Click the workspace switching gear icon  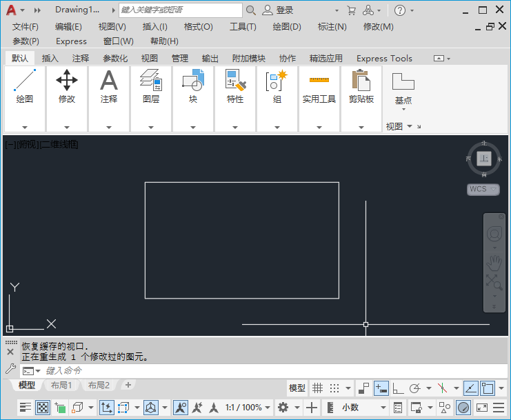283,408
